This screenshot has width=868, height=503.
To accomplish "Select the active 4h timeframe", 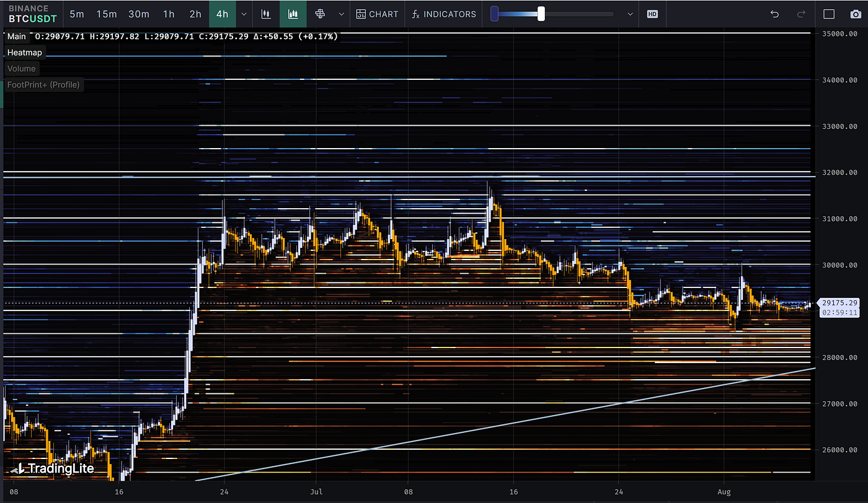I will [222, 14].
